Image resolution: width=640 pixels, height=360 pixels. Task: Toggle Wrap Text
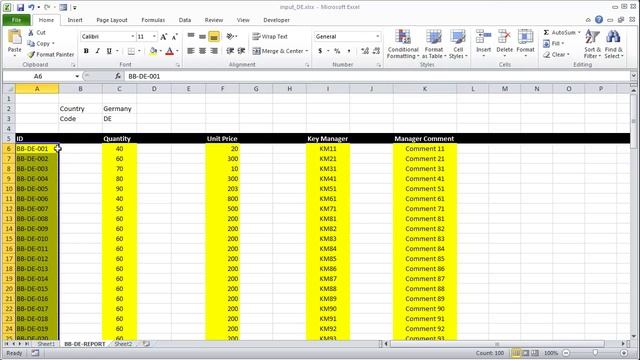click(x=270, y=36)
